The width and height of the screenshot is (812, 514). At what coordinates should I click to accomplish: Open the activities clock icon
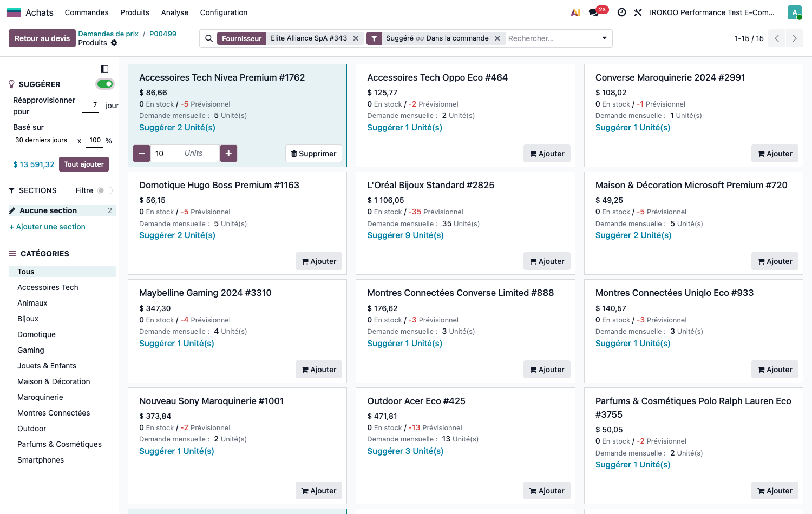(x=621, y=12)
